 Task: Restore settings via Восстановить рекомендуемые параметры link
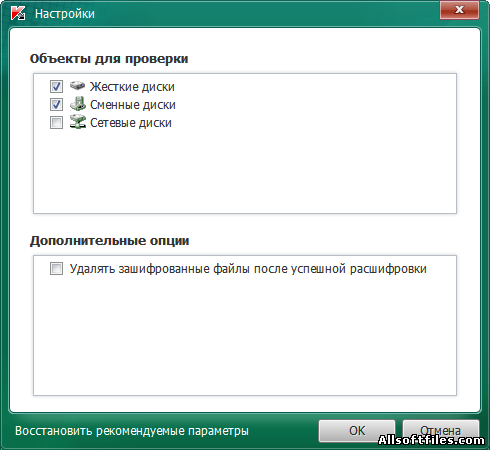click(x=132, y=431)
